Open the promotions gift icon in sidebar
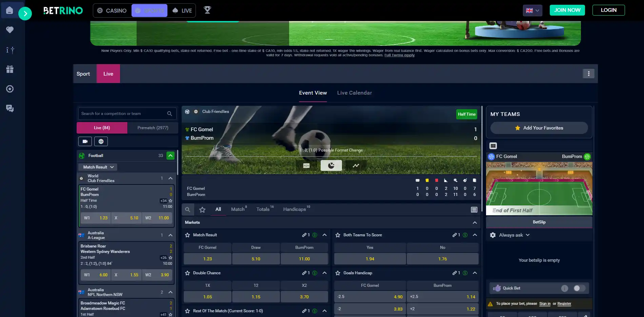This screenshot has width=644, height=317. click(x=10, y=69)
